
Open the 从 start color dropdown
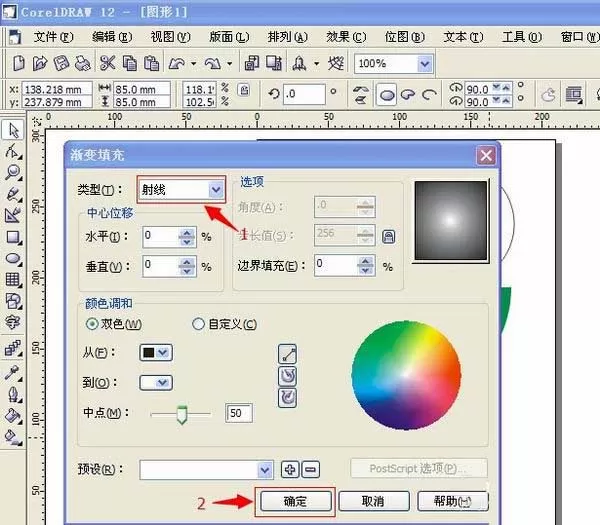point(156,352)
